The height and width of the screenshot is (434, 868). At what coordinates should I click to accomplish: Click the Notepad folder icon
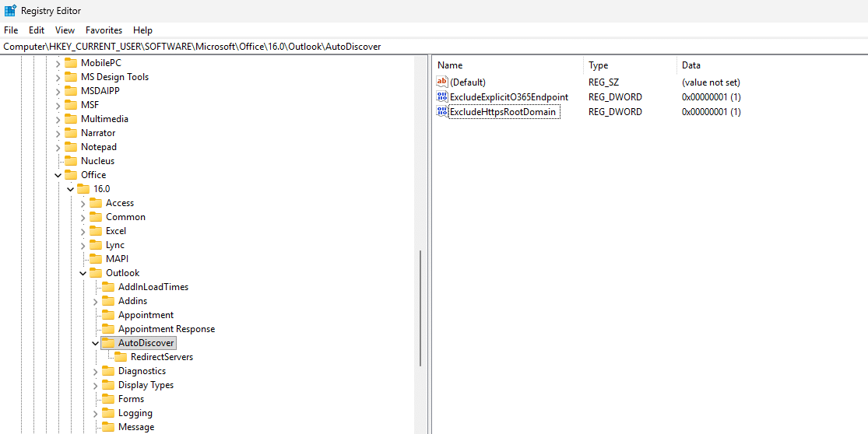[x=70, y=147]
